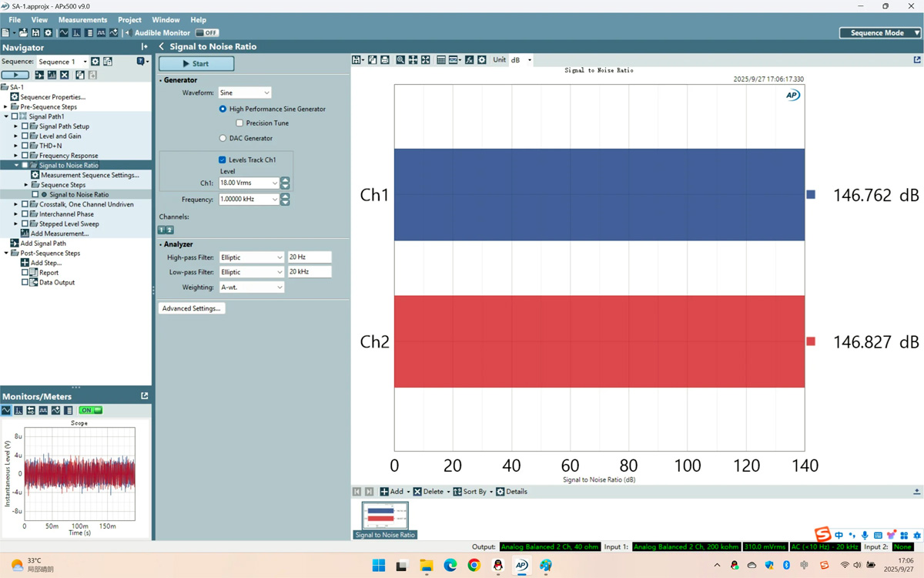Enable the Precision Tune checkbox
Viewport: 924px width, 578px height.
tap(239, 123)
